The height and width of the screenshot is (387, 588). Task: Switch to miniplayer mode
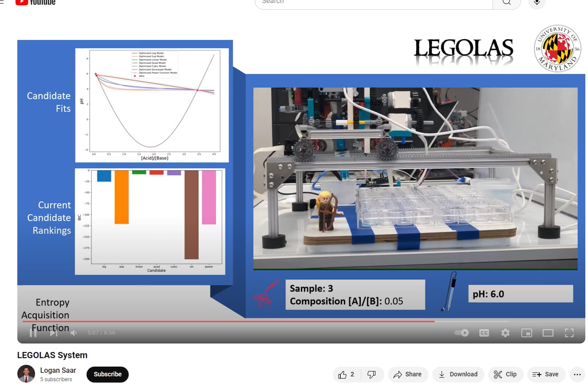tap(527, 333)
